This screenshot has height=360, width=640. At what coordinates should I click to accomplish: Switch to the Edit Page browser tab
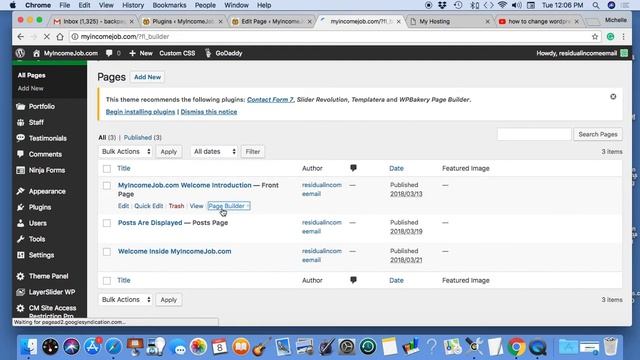271,21
